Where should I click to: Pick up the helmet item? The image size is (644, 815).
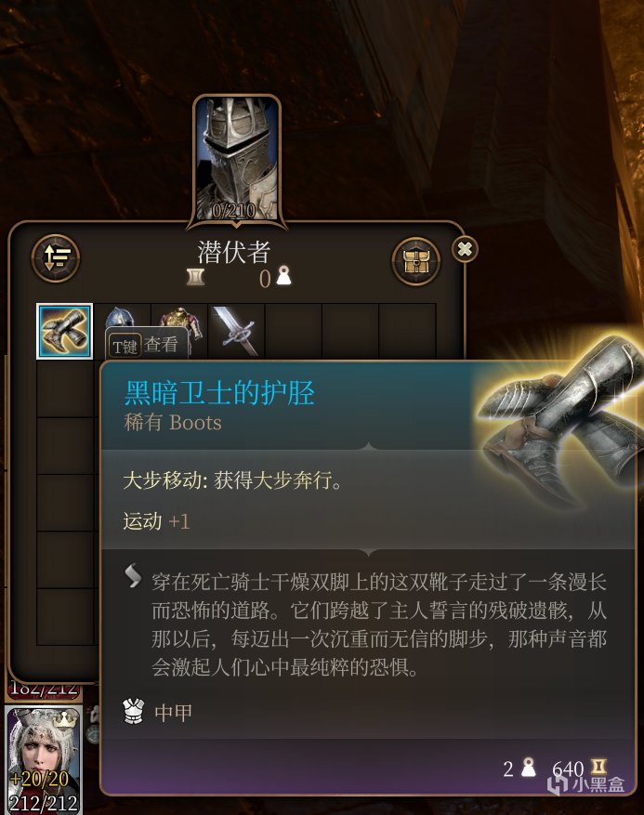[122, 318]
